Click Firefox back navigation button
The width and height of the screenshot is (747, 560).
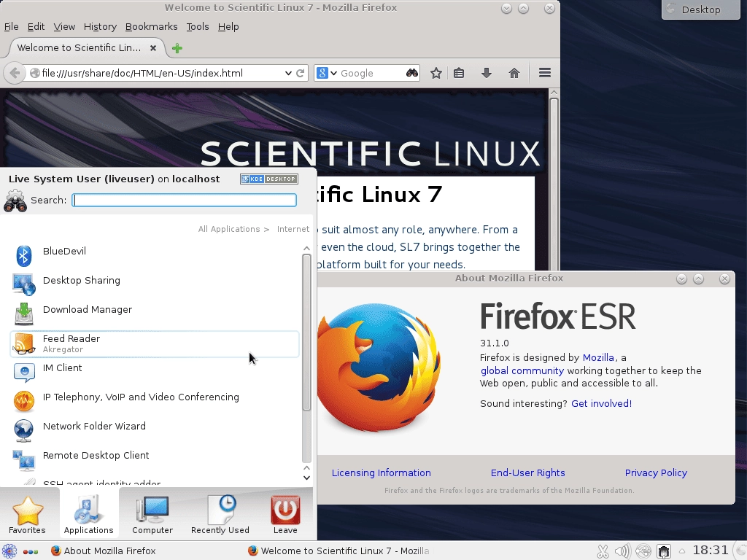coord(15,73)
